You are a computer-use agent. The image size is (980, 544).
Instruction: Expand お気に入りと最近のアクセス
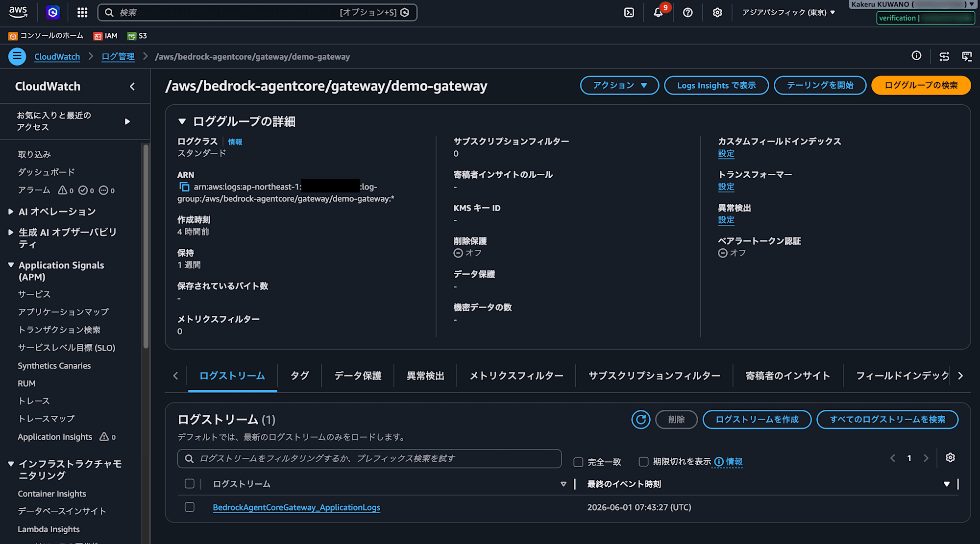pyautogui.click(x=127, y=121)
